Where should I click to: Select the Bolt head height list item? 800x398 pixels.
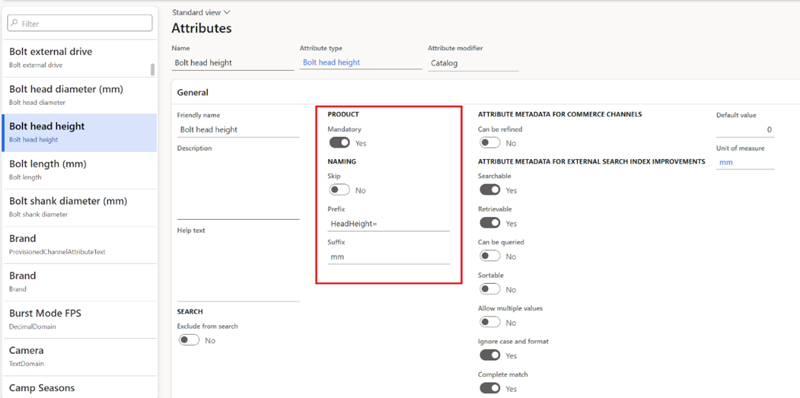click(x=80, y=133)
